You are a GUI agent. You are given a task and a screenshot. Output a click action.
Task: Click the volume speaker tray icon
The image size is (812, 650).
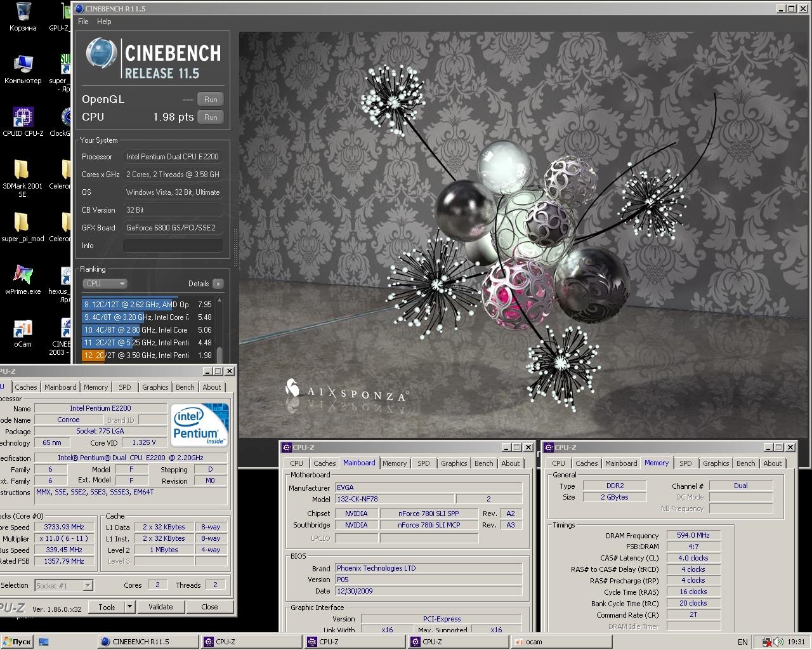[778, 642]
